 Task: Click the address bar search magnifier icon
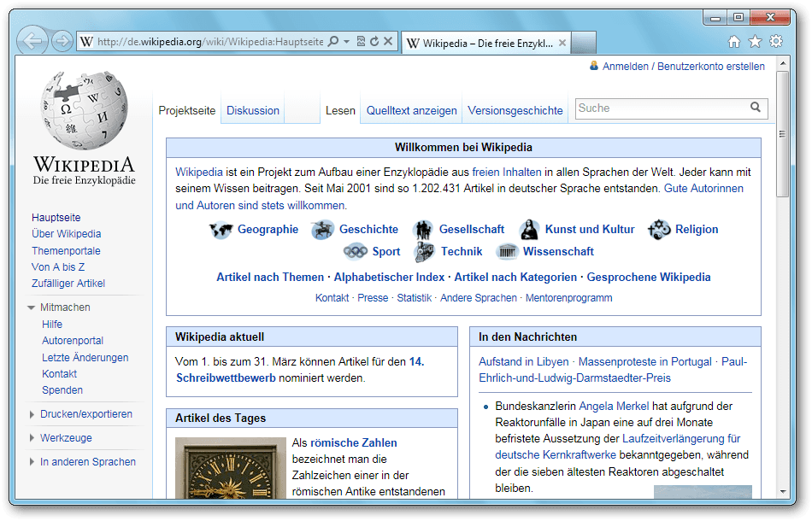(x=334, y=41)
